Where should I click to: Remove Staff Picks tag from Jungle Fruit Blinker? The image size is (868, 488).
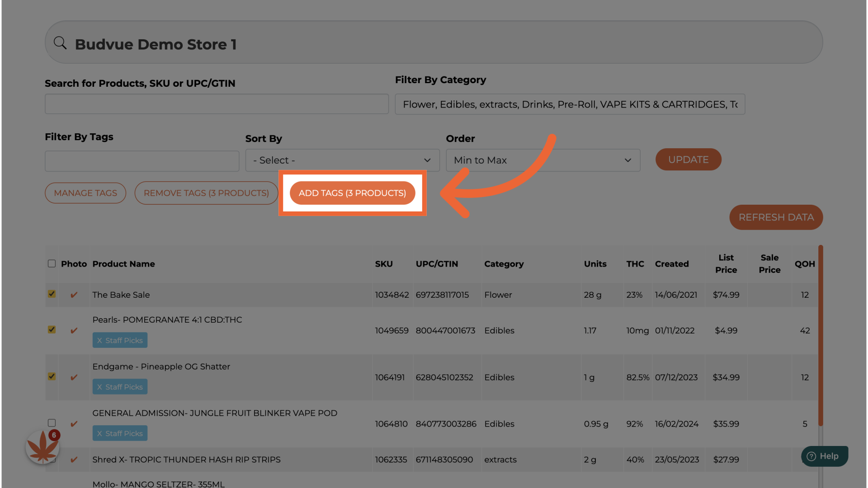pyautogui.click(x=99, y=434)
